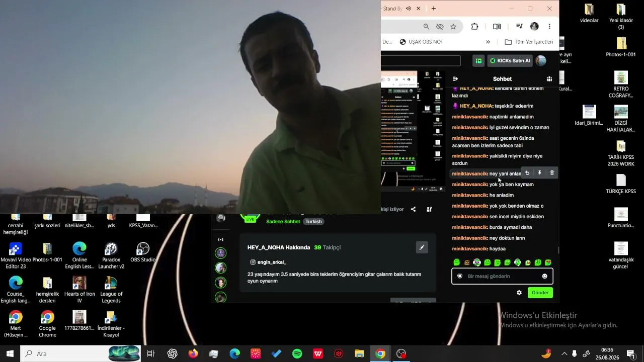Edit the HEY_A_NOHA Hakkında section

[422, 247]
